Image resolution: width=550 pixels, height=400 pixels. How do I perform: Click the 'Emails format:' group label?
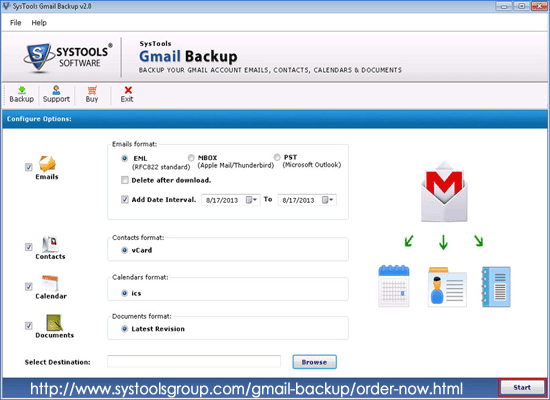click(x=134, y=144)
